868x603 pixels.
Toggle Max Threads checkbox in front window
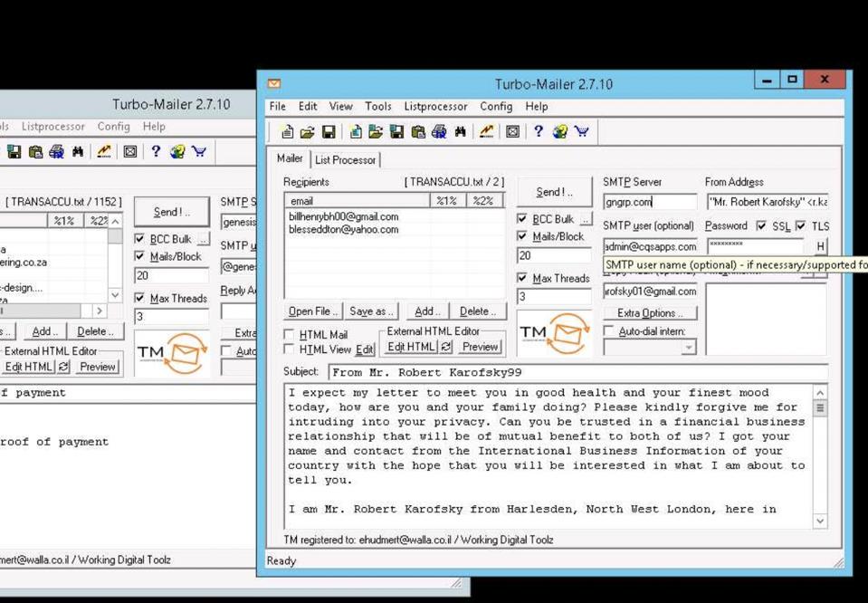(x=522, y=278)
